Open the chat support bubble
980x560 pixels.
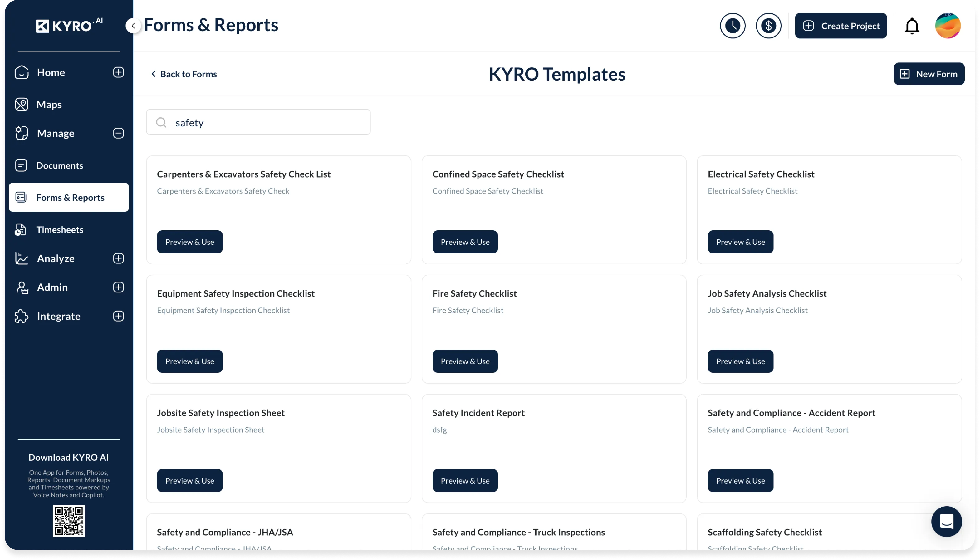(x=946, y=522)
